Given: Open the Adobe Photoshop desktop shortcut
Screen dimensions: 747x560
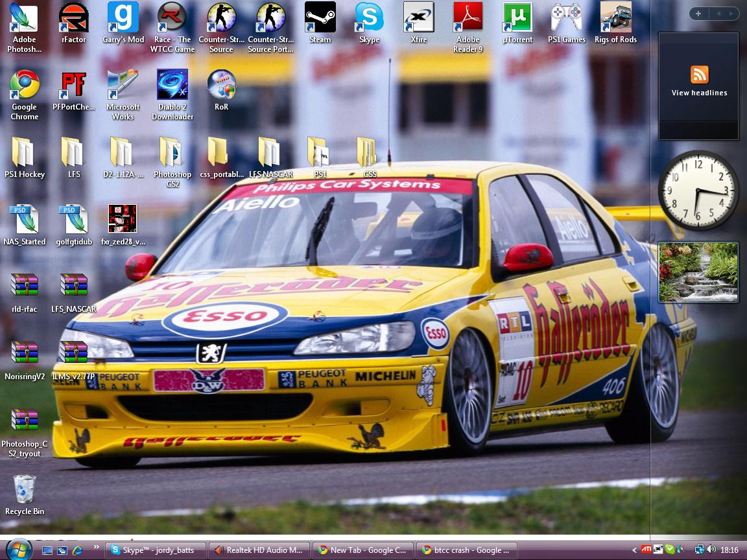Looking at the screenshot, I should pyautogui.click(x=24, y=28).
